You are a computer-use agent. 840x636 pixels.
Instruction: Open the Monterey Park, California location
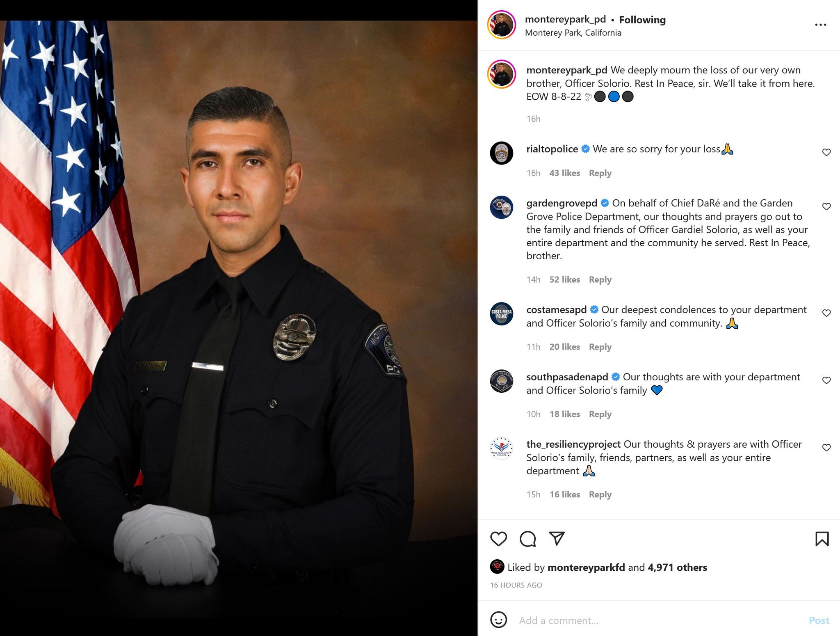(x=573, y=33)
